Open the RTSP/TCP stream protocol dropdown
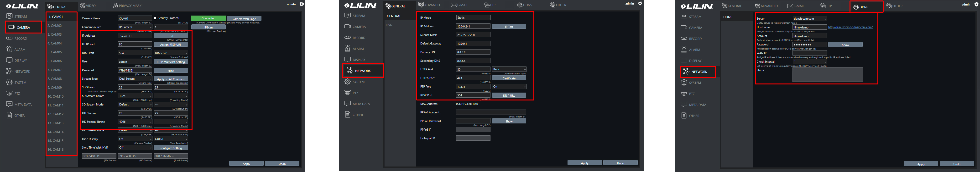Viewport: 980px width, 172px height. (x=171, y=53)
